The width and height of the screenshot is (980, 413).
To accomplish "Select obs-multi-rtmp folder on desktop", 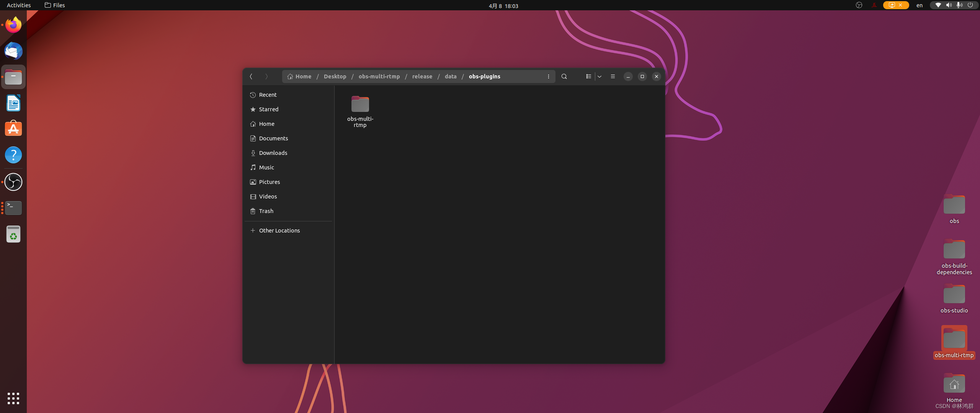I will (954, 342).
